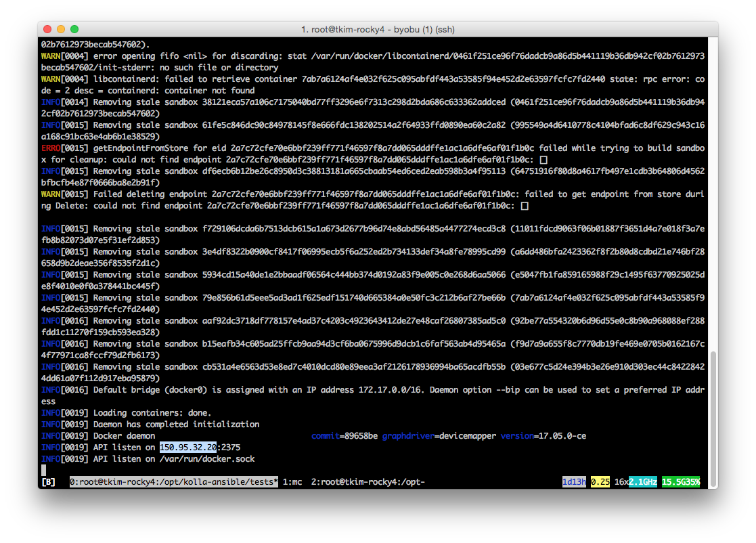The image size is (756, 543).
Task: Click sandbox ID starting 'aaf92dc3718d'
Action: tap(354, 321)
